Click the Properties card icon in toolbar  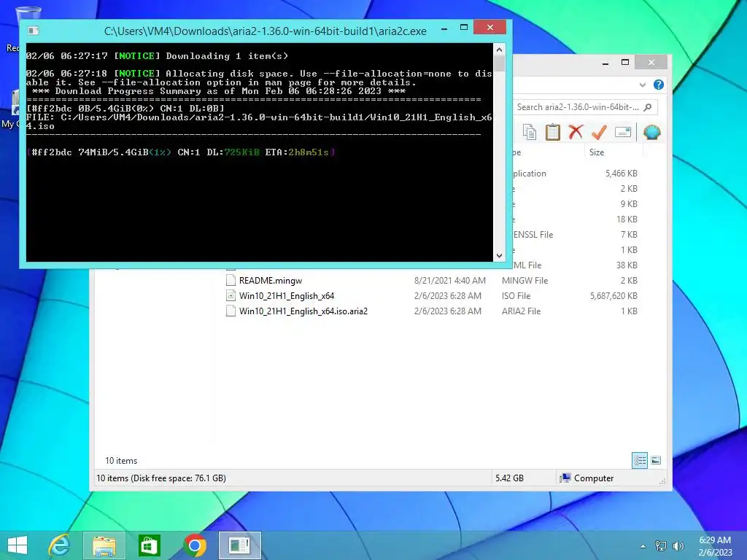[623, 132]
